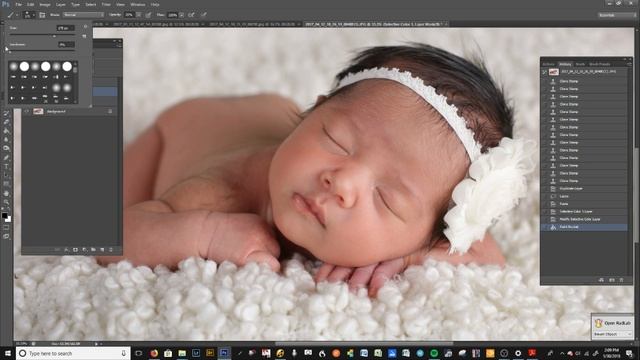The image size is (640, 360).
Task: Click the Background layer thumbnail
Action: click(x=38, y=111)
